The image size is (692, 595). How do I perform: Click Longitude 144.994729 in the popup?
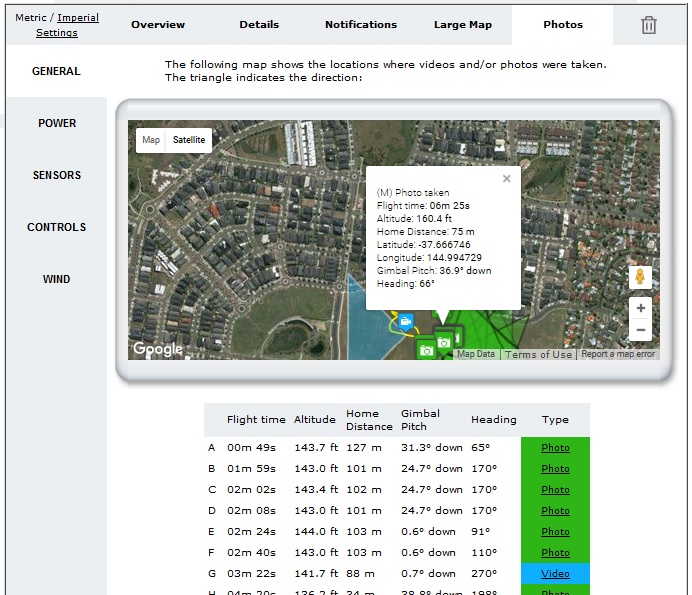429,258
